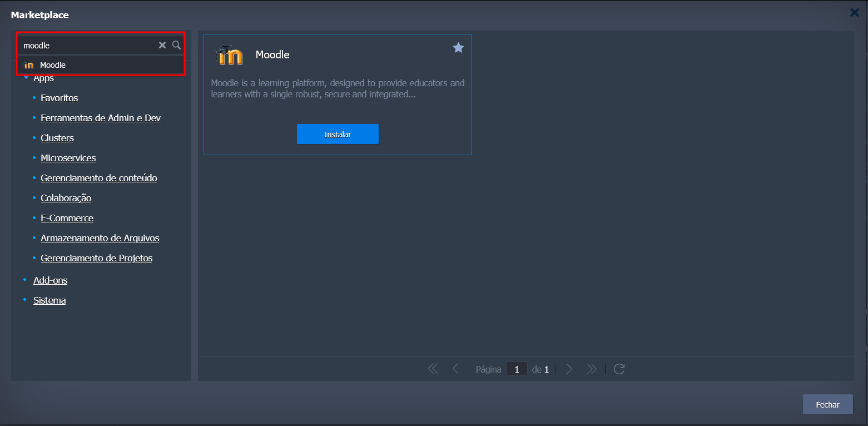Open Gerenciamento de conteúdo category
The height and width of the screenshot is (426, 868).
[x=99, y=178]
